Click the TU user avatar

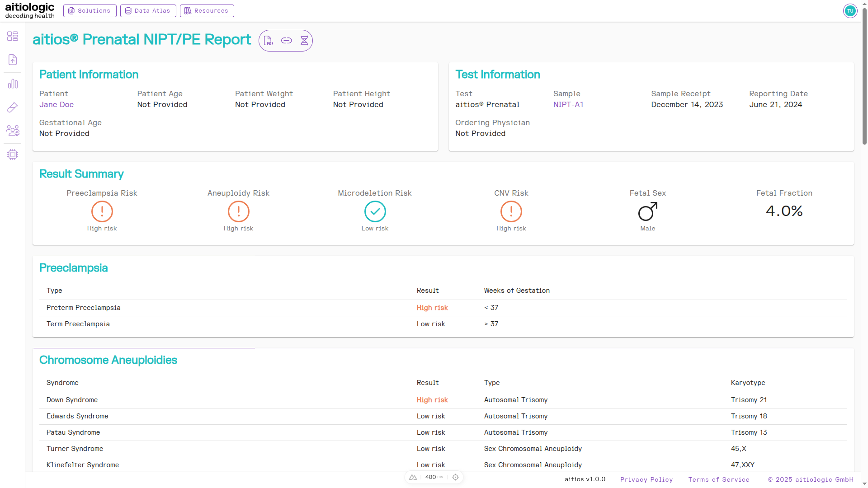850,11
